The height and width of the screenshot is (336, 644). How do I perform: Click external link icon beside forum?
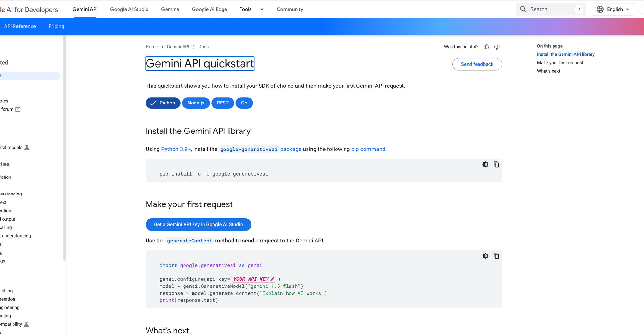point(18,109)
